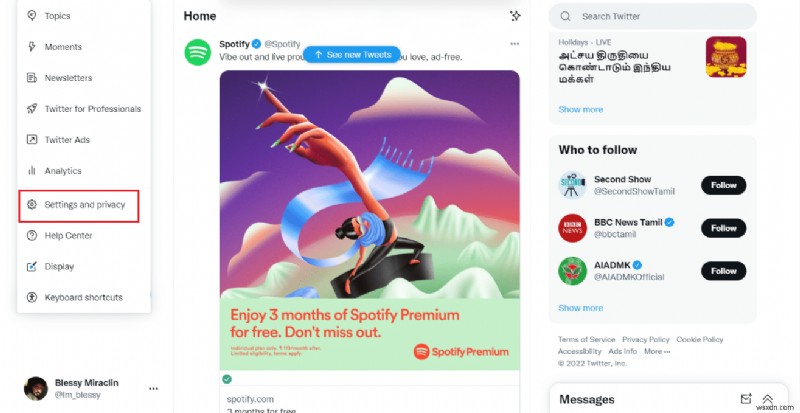Screen dimensions: 800x413
Task: Click the See new Tweets button
Action: click(351, 54)
